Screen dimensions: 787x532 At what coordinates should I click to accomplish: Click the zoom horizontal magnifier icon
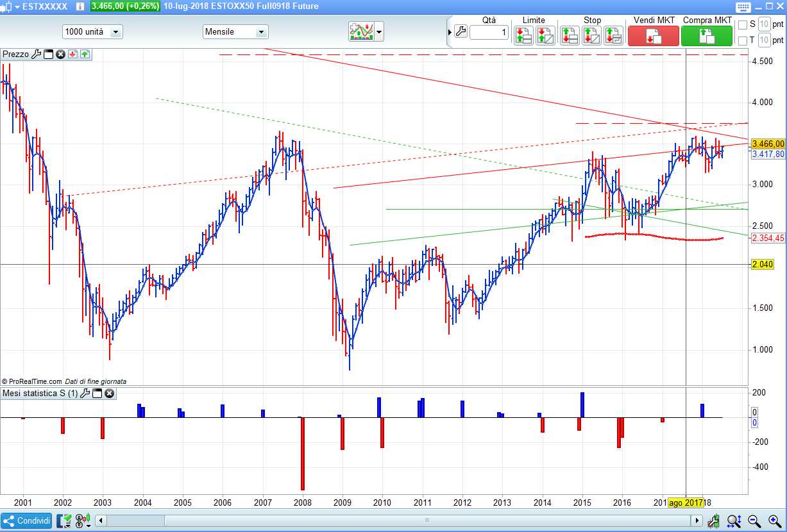[x=734, y=521]
